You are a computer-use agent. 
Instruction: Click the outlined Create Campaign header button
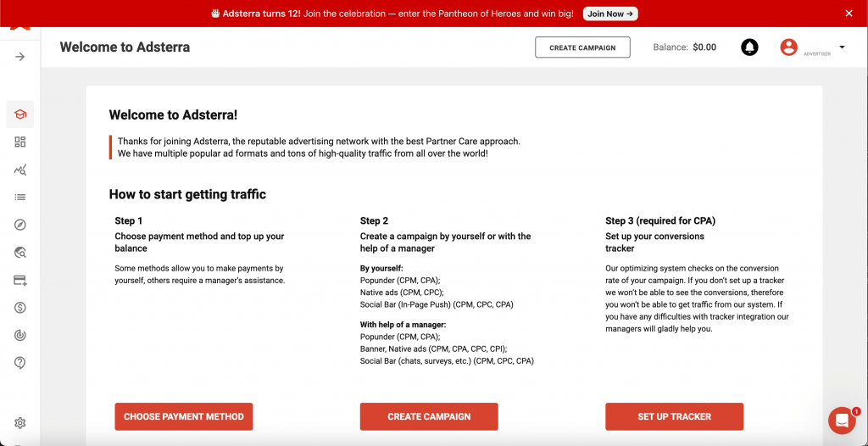tap(582, 47)
